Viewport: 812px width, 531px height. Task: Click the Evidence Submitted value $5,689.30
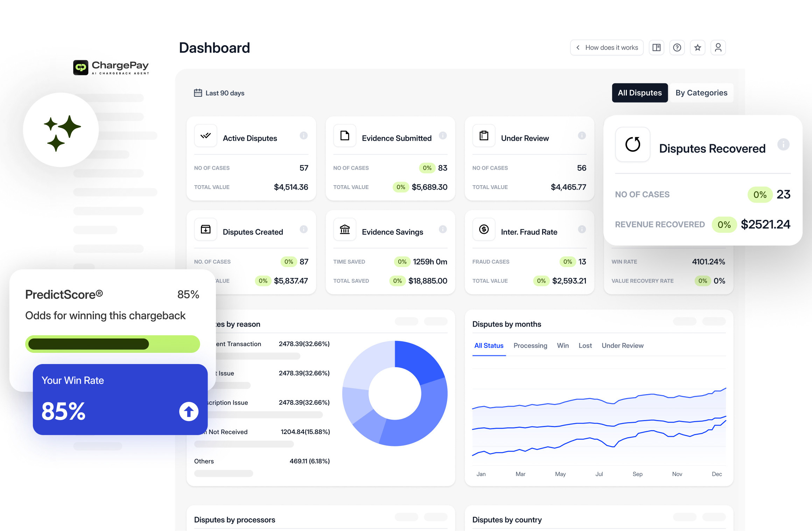pyautogui.click(x=429, y=187)
